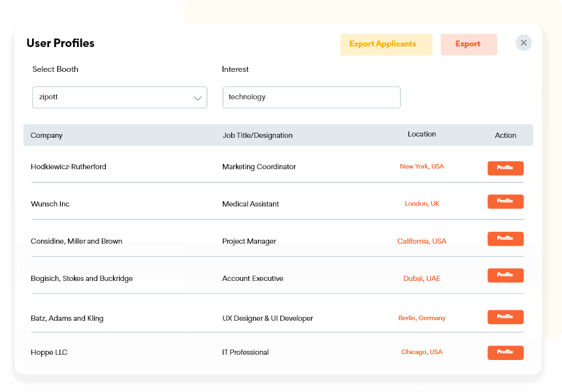
Task: Dismiss the User Profiles dialog via the X icon
Action: pyautogui.click(x=523, y=42)
